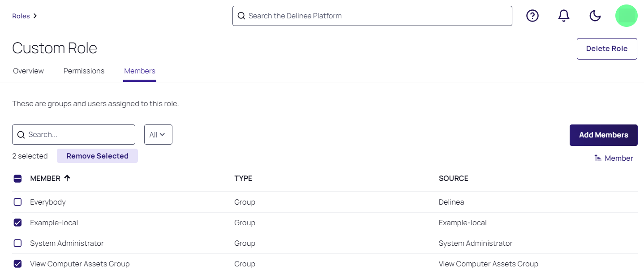
Task: Switch to the Overview tab
Action: coord(28,71)
